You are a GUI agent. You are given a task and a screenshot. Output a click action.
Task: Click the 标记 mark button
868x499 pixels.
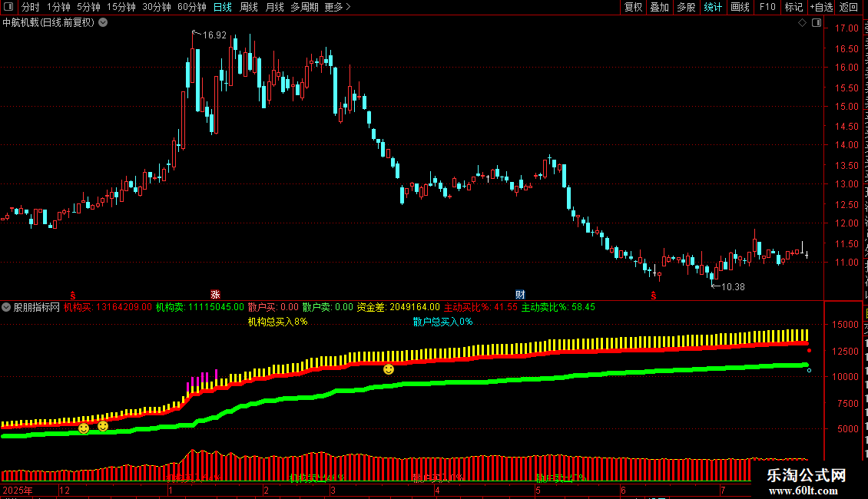pyautogui.click(x=793, y=7)
